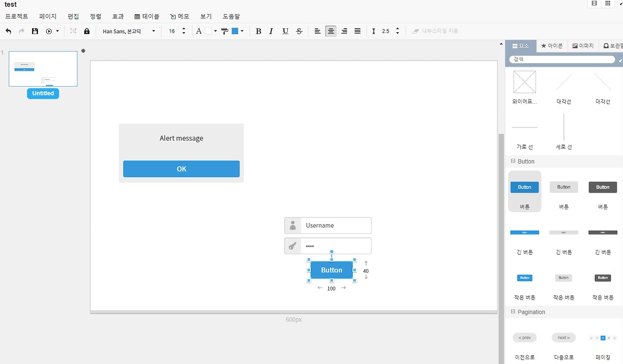Screen dimensions: 623x364
Task: Toggle underline formatting
Action: pos(285,31)
